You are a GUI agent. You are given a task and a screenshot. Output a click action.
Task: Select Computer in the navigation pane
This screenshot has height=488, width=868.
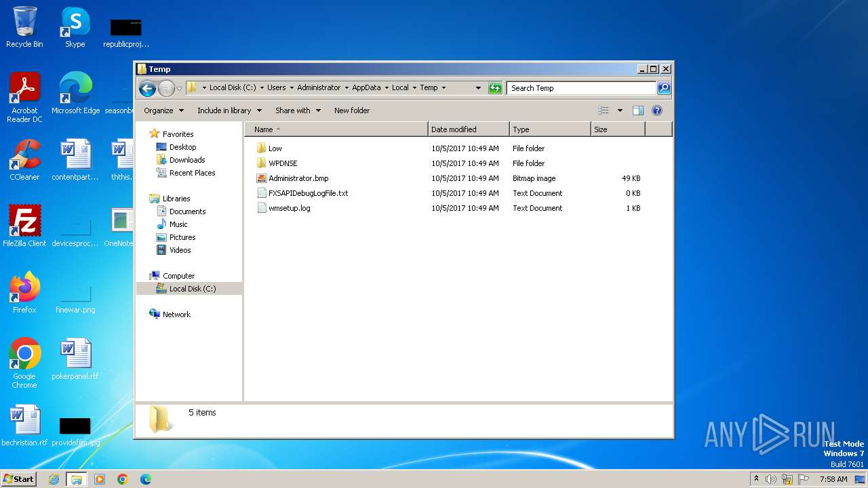click(x=178, y=276)
